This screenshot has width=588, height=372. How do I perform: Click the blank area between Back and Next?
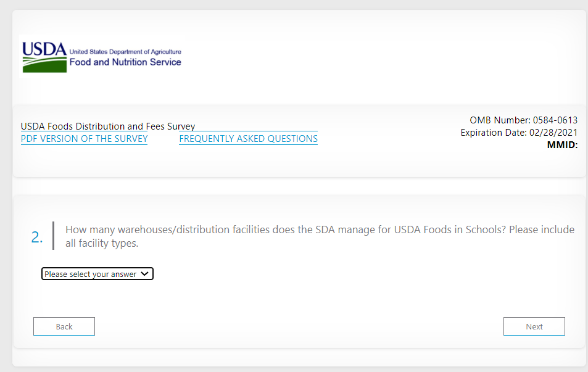coord(299,326)
